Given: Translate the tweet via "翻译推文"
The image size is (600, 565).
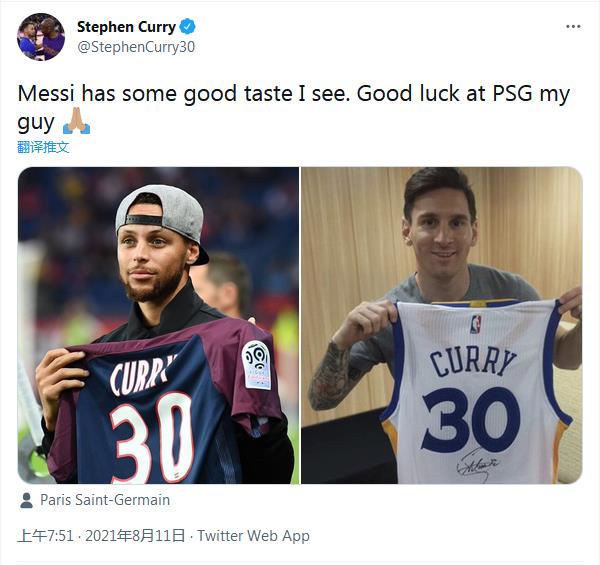Looking at the screenshot, I should point(44,147).
